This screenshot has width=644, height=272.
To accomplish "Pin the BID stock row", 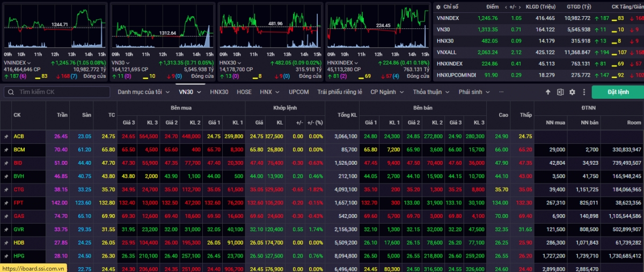I will point(6,163).
